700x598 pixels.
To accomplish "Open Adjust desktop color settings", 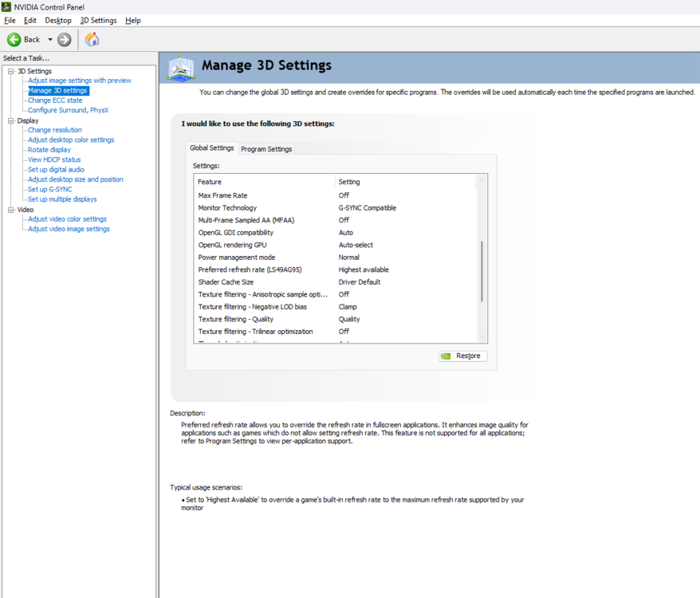I will pos(71,140).
